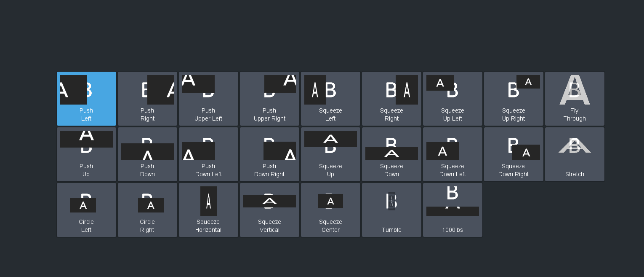This screenshot has width=644, height=277.
Task: Choose the Squeeze Left transition
Action: pyautogui.click(x=330, y=99)
